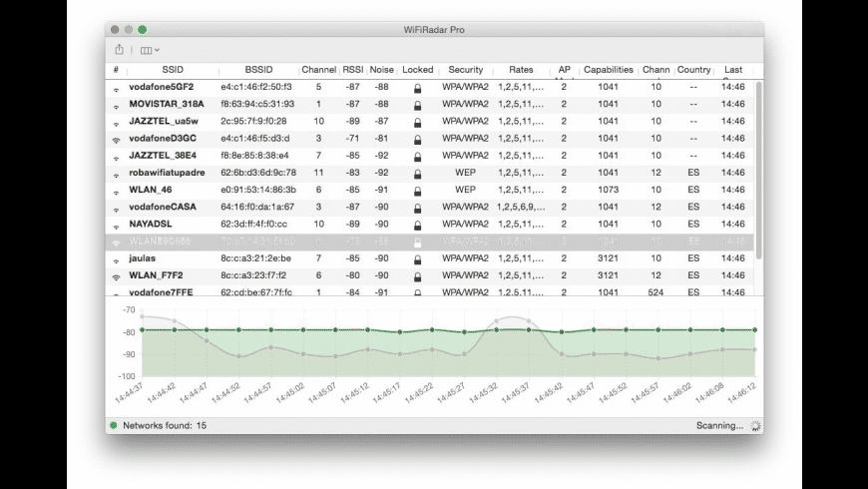Sort by Country column header
This screenshot has height=489, width=868.
click(693, 70)
